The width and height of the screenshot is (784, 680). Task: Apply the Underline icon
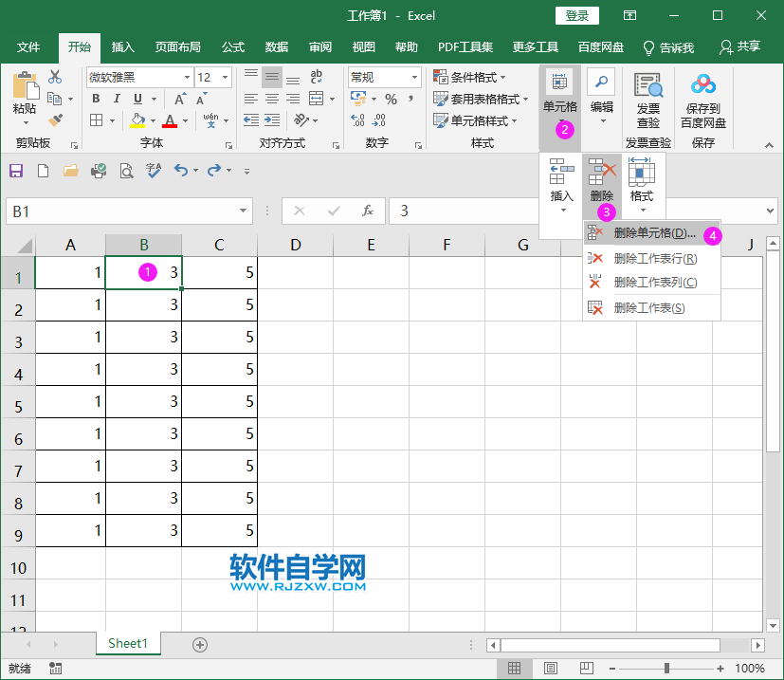(x=137, y=98)
